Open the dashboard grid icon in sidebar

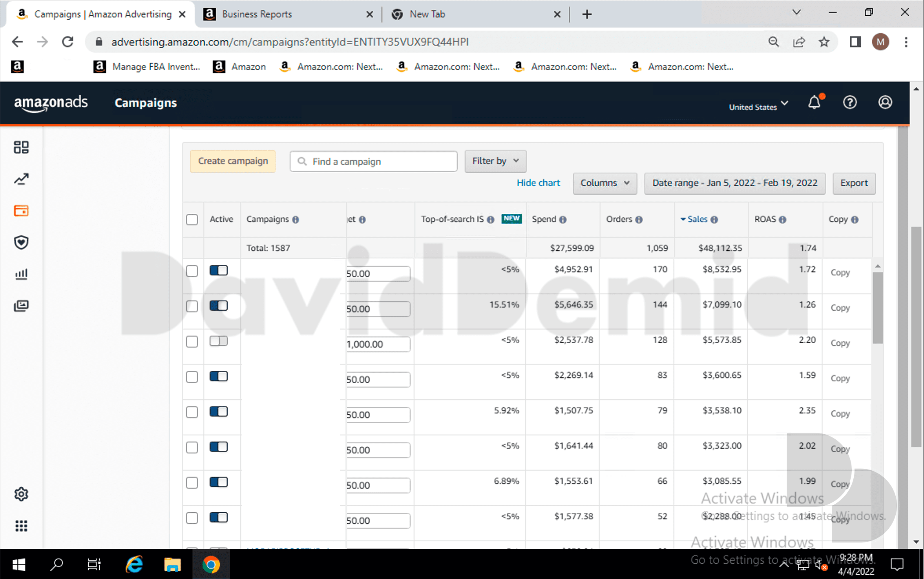click(x=21, y=147)
